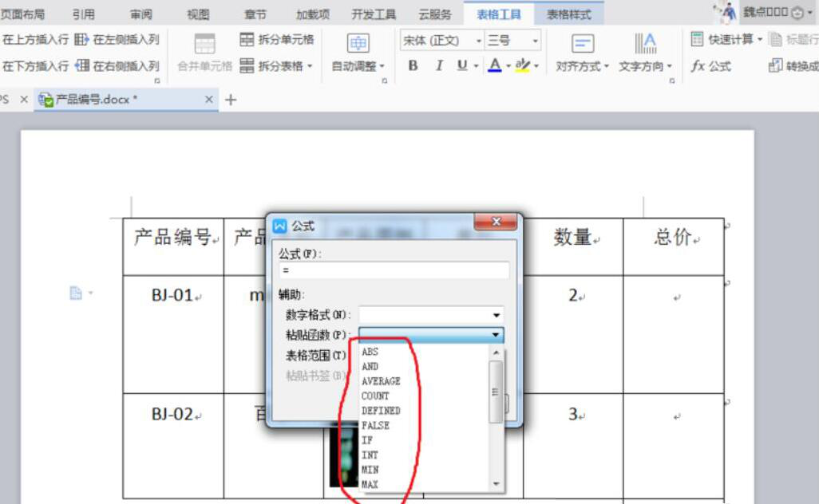Click the 拆分单元格 split cells icon
Image resolution: width=819 pixels, height=504 pixels.
pyautogui.click(x=247, y=40)
